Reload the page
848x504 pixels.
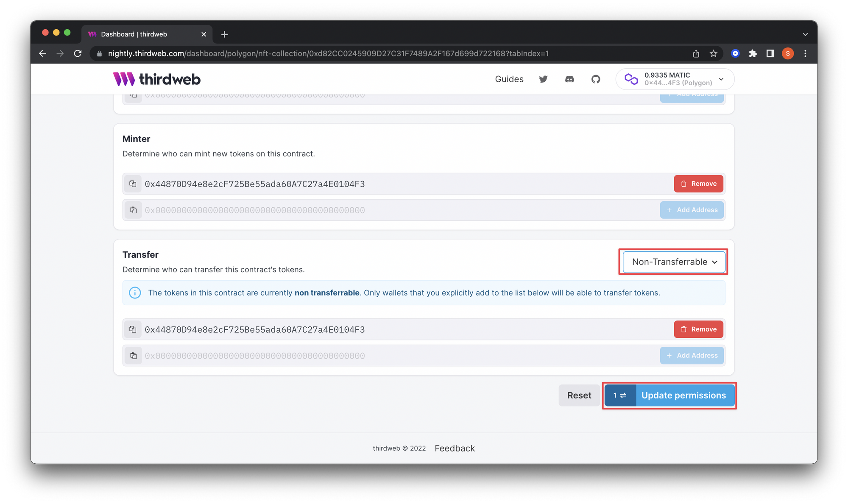[x=78, y=53]
